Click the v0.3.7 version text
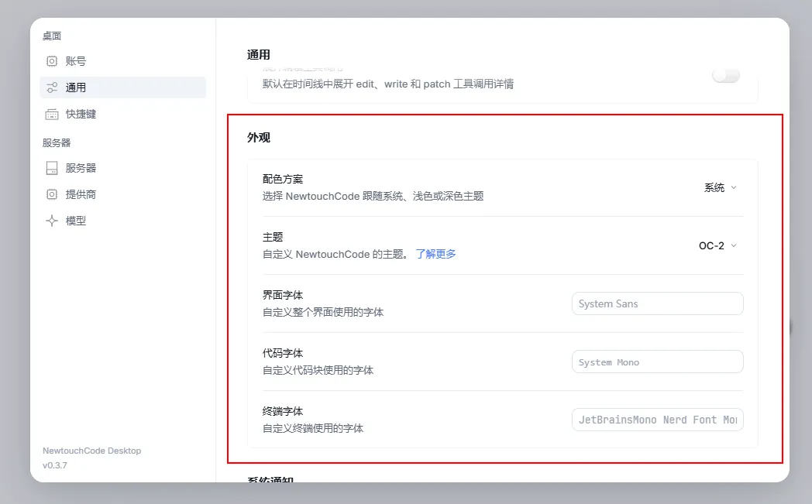The image size is (812, 504). click(x=55, y=465)
